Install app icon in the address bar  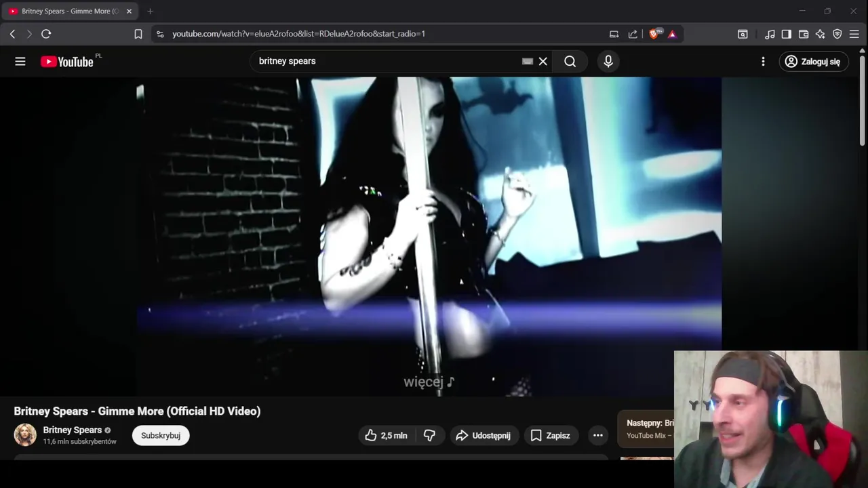click(x=614, y=34)
